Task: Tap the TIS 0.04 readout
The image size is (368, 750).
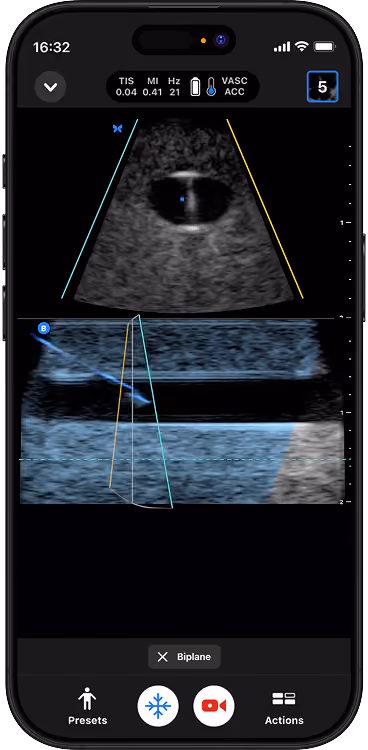Action: 126,87
